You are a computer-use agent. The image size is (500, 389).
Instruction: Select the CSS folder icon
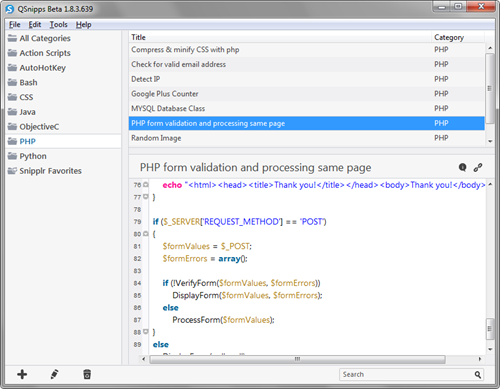pyautogui.click(x=12, y=97)
